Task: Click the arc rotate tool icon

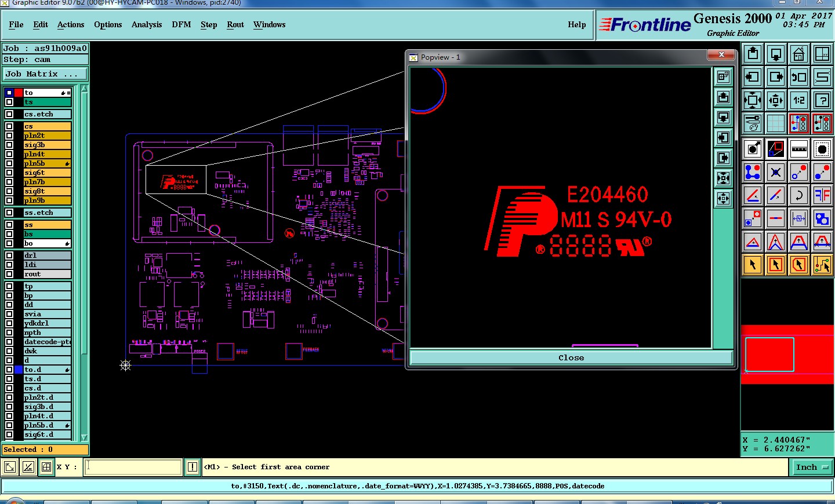Action: [x=799, y=195]
